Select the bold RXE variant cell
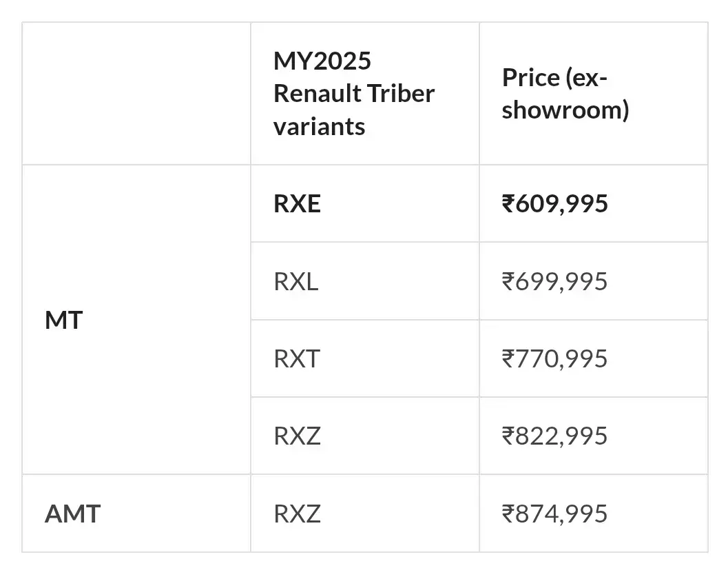The height and width of the screenshot is (568, 728). pos(297,204)
